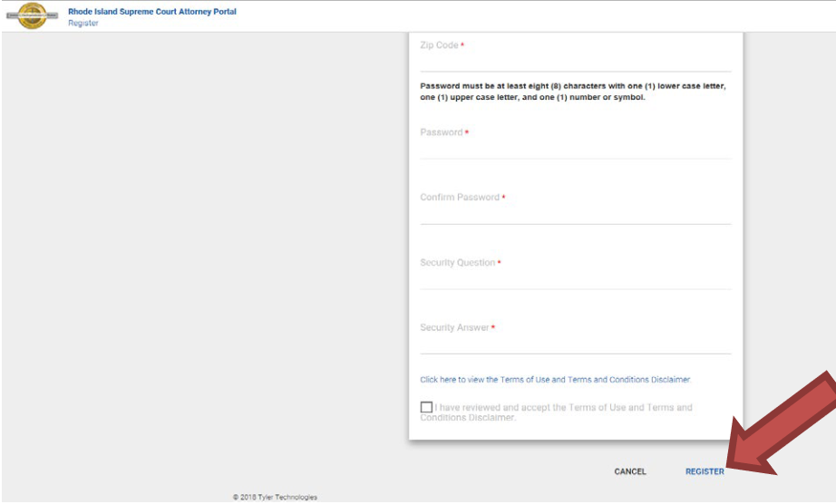The width and height of the screenshot is (836, 504).
Task: Focus the Security Answer input line
Action: coord(575,344)
